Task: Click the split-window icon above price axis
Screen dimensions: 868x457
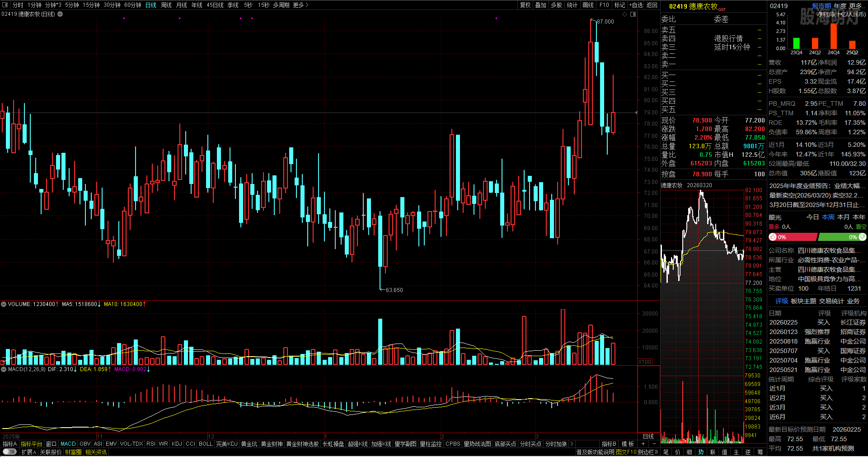Action: [x=633, y=14]
